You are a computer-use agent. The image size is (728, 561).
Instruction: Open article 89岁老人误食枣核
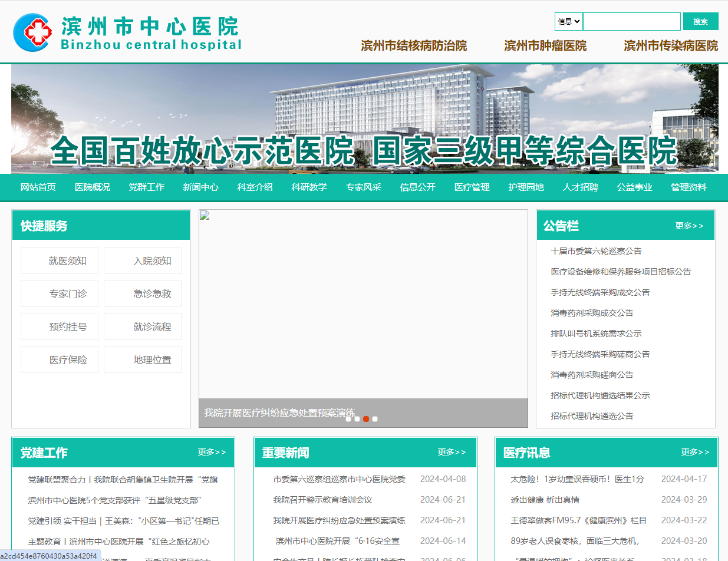(x=575, y=541)
